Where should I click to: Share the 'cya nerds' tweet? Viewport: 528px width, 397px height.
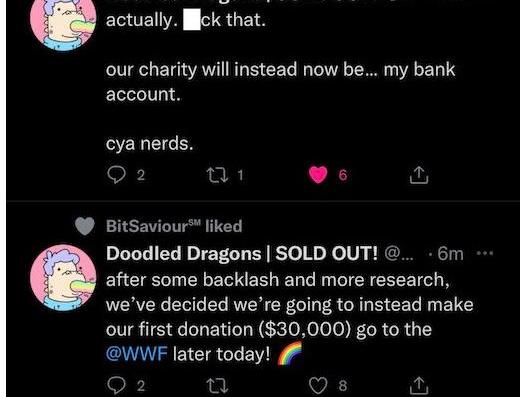point(419,175)
